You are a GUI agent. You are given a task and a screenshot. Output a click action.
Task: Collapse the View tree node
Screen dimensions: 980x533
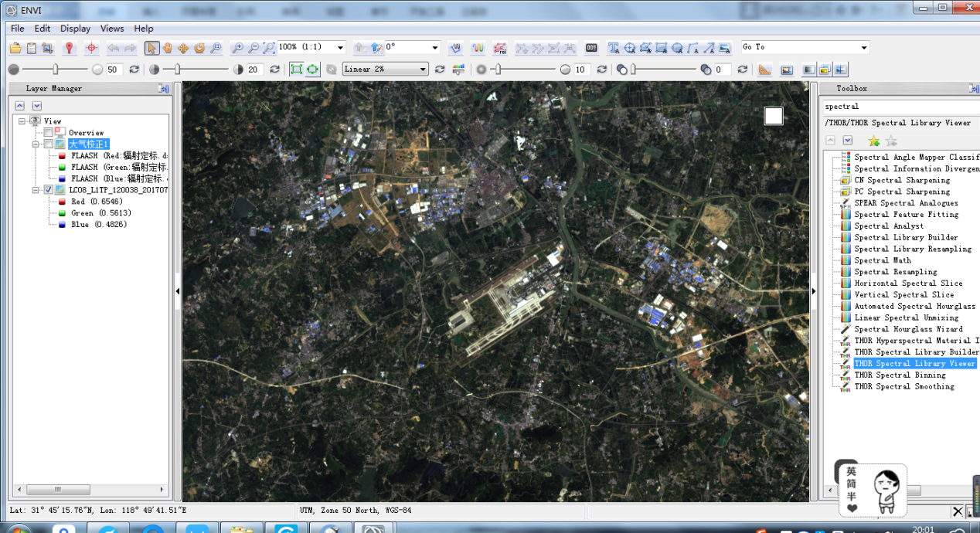tap(22, 121)
